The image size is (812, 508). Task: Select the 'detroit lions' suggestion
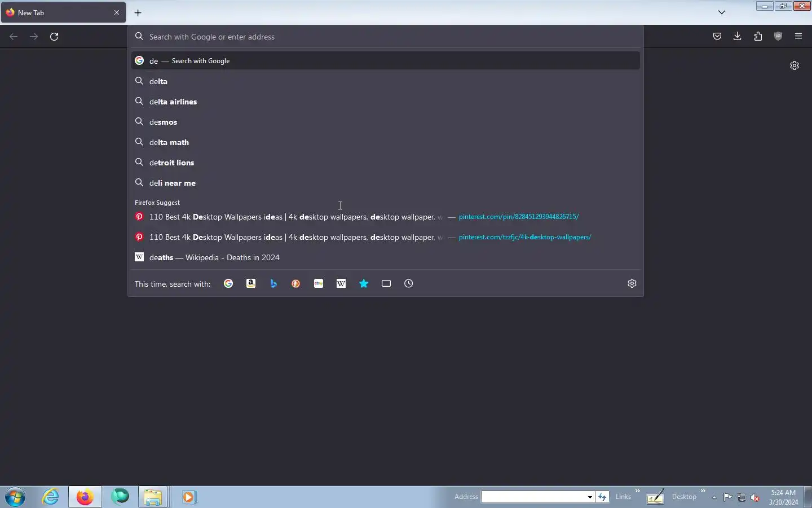(386, 163)
